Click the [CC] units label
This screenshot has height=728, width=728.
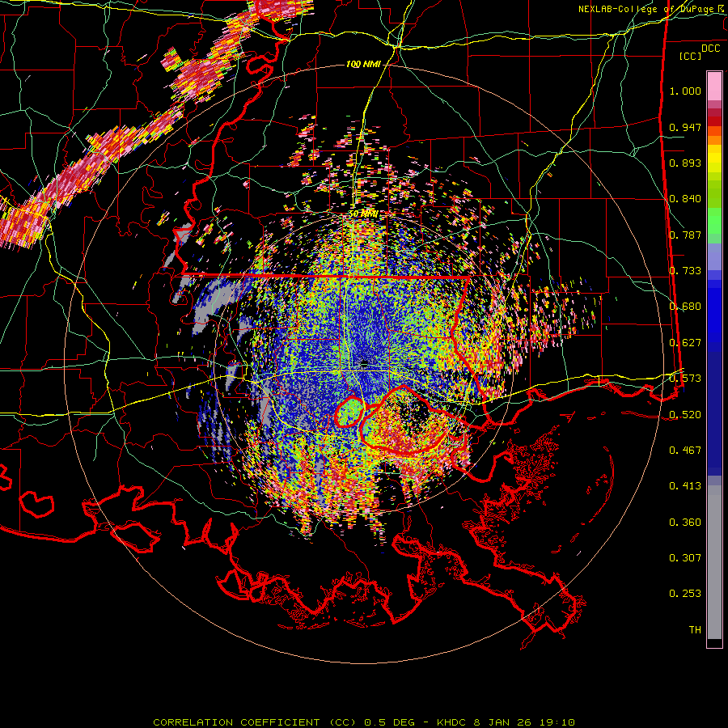(x=691, y=56)
